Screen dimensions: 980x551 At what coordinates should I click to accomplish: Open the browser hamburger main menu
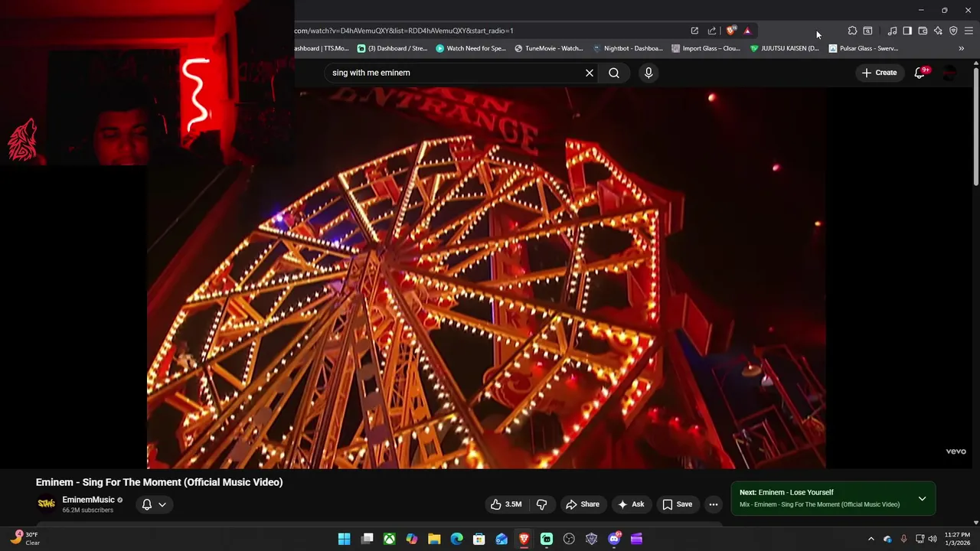pyautogui.click(x=969, y=31)
